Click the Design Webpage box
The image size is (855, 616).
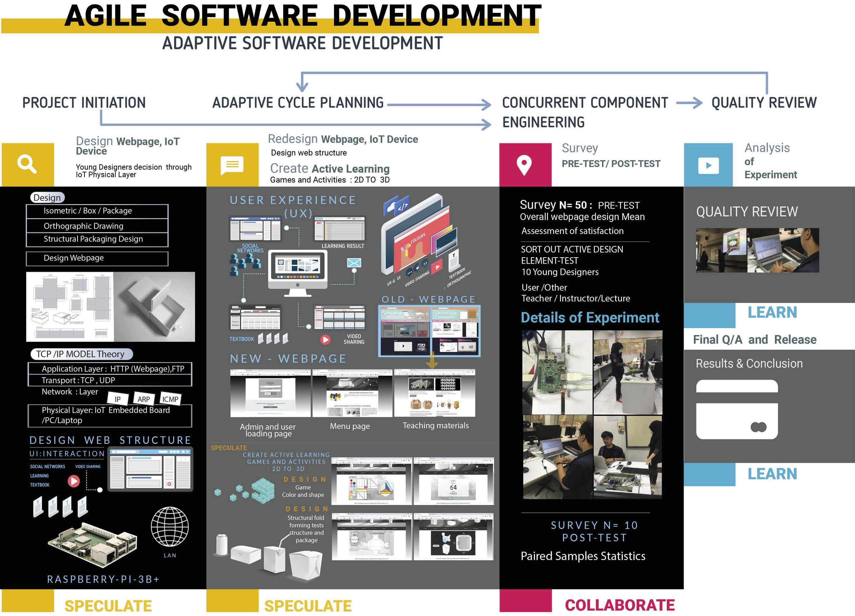click(x=97, y=258)
